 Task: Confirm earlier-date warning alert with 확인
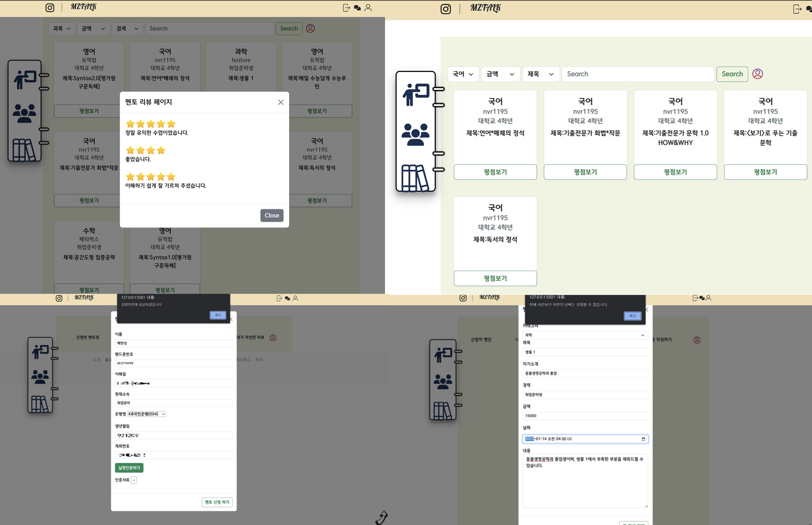[x=633, y=316]
